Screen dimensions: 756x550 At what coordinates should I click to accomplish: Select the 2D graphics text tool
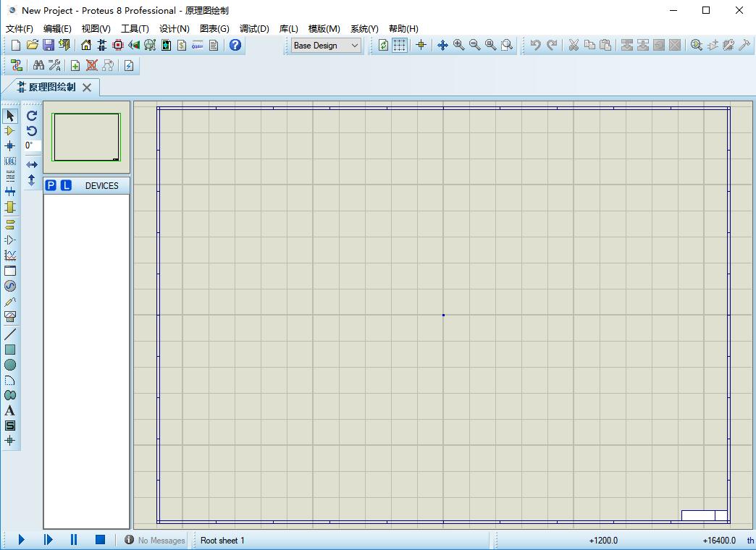tap(10, 410)
